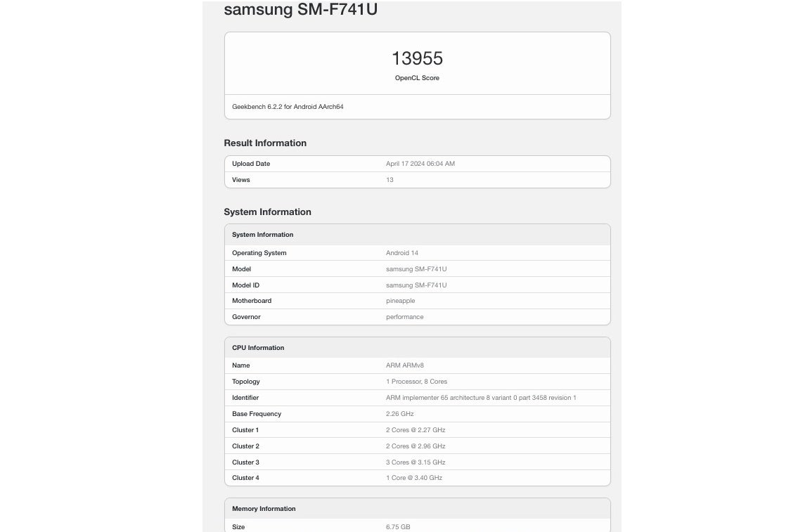
Task: Click the Operating System label
Action: (x=259, y=253)
